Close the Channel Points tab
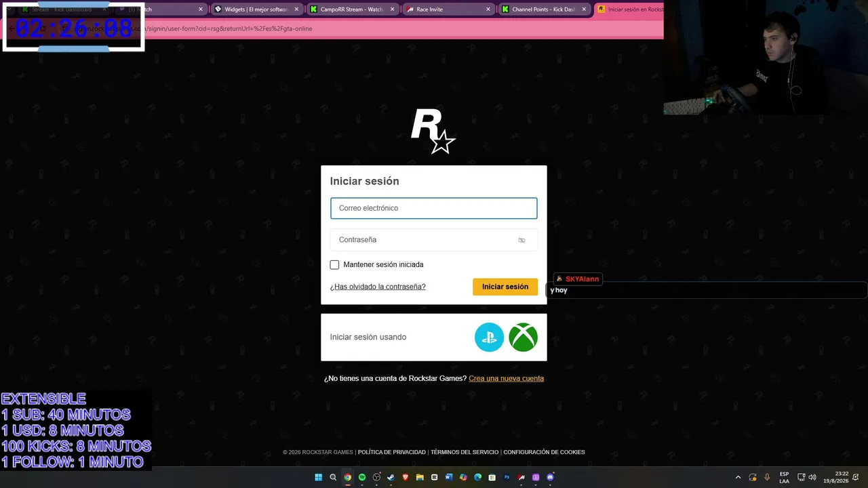The image size is (868, 488). coord(584,9)
